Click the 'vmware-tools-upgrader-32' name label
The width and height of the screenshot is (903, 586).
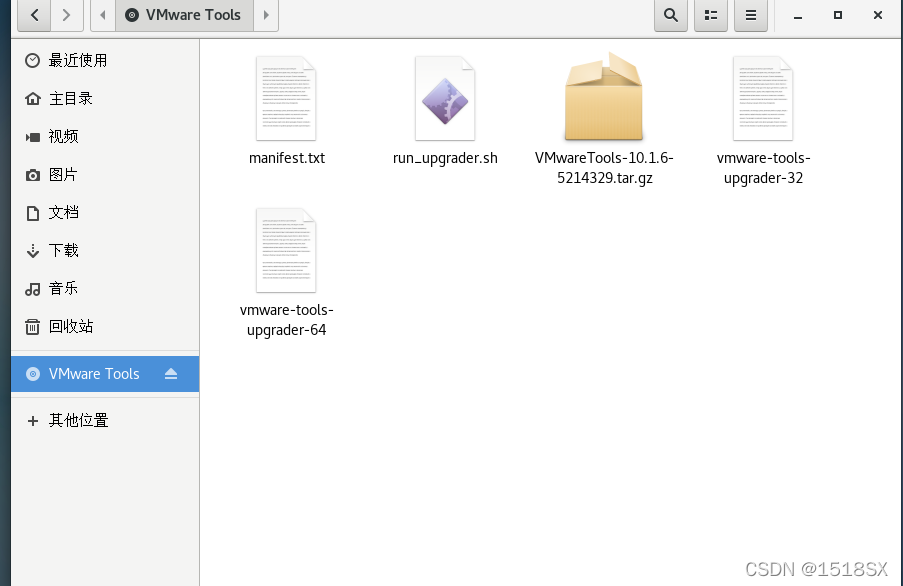[x=764, y=168]
